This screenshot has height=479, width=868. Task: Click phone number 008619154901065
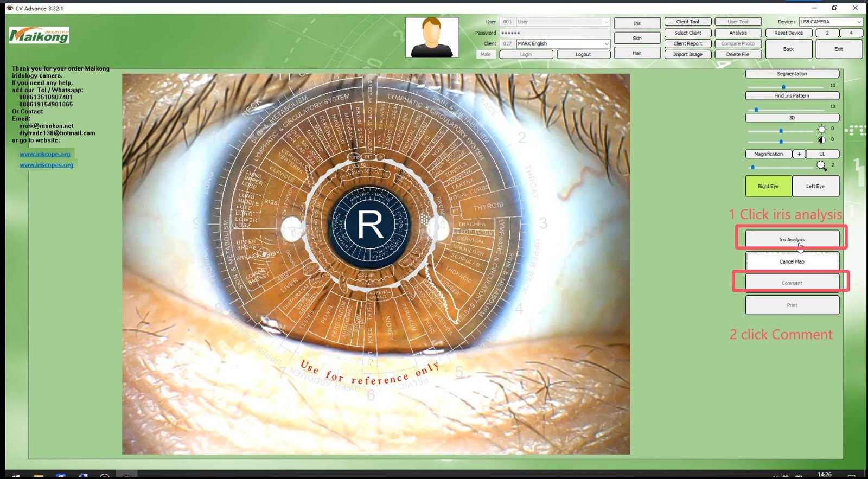tap(46, 104)
